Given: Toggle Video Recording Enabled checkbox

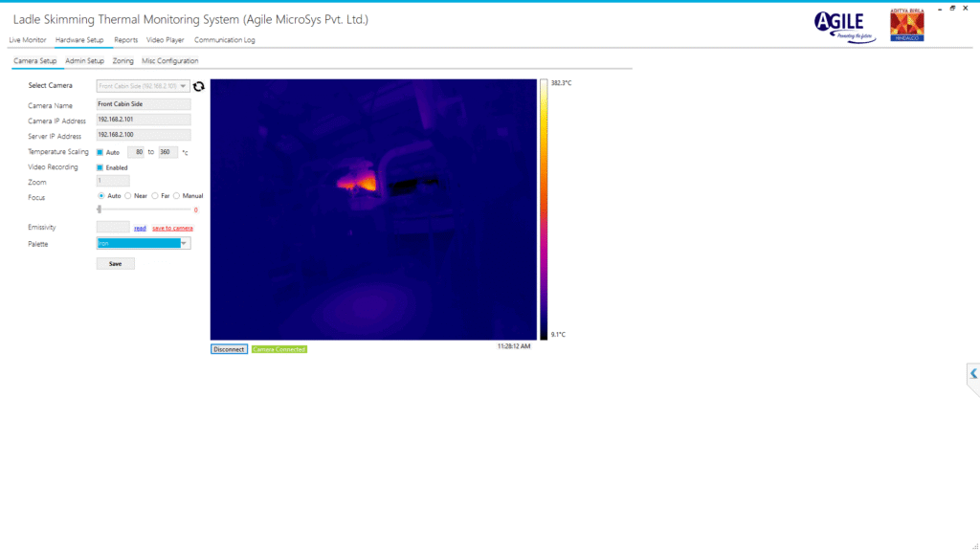Looking at the screenshot, I should tap(100, 167).
